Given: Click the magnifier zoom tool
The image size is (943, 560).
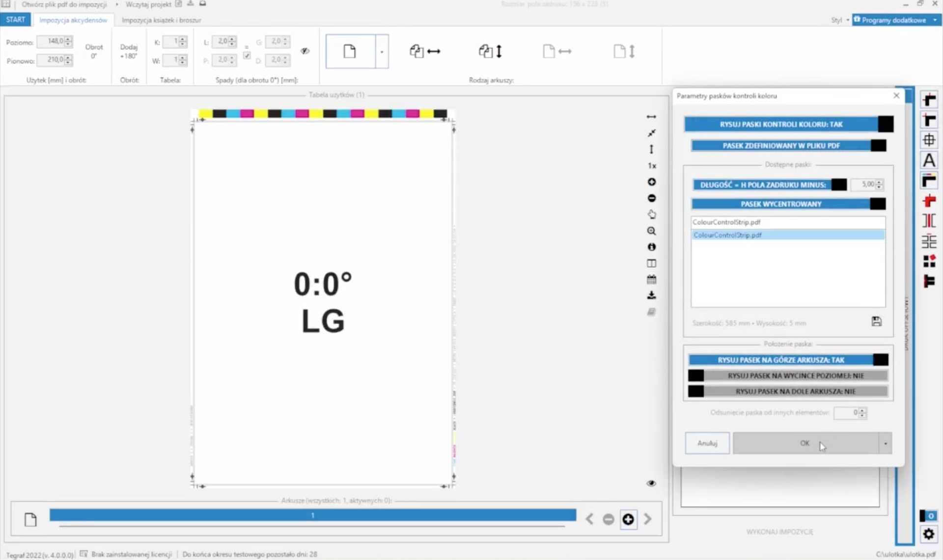Looking at the screenshot, I should 652,231.
